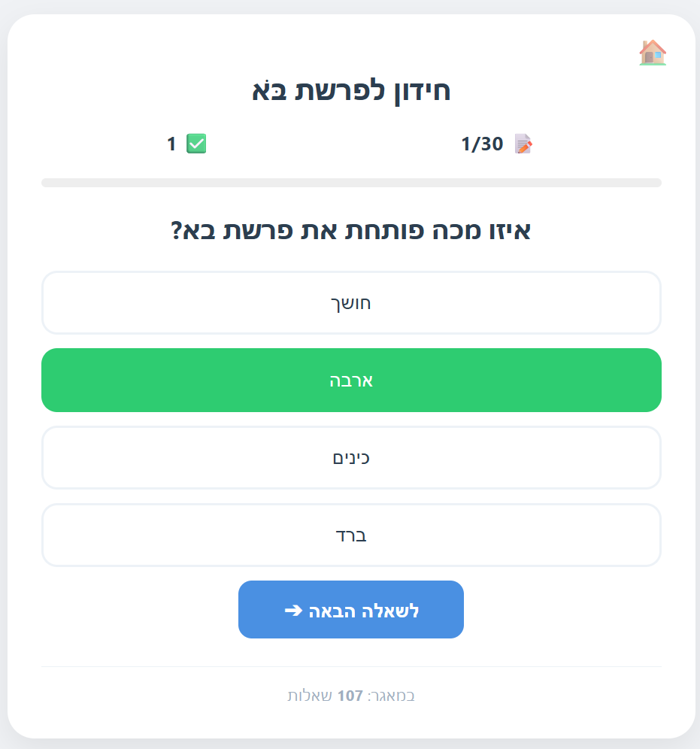
Task: Click the memo pencil question-counter icon
Action: pyautogui.click(x=523, y=144)
